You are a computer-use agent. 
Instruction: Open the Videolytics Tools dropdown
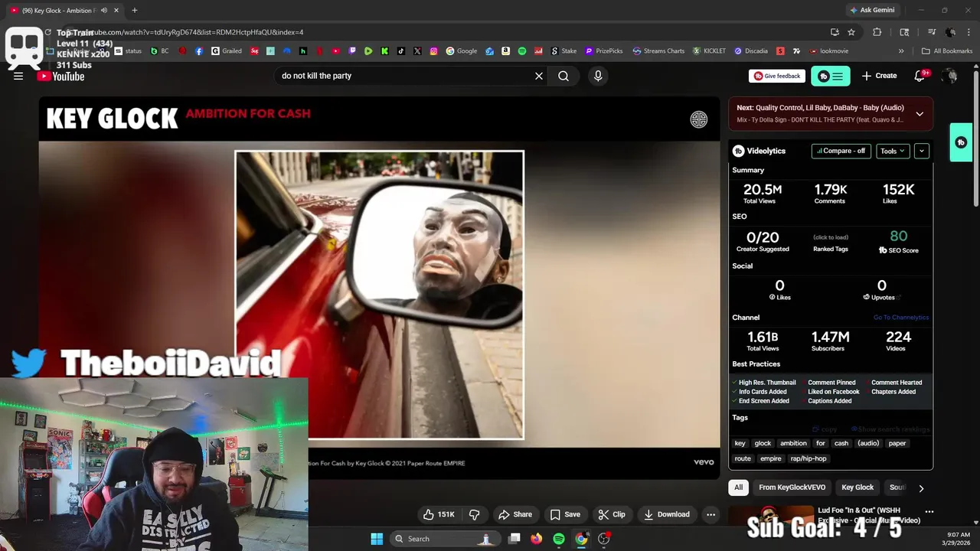pyautogui.click(x=893, y=151)
